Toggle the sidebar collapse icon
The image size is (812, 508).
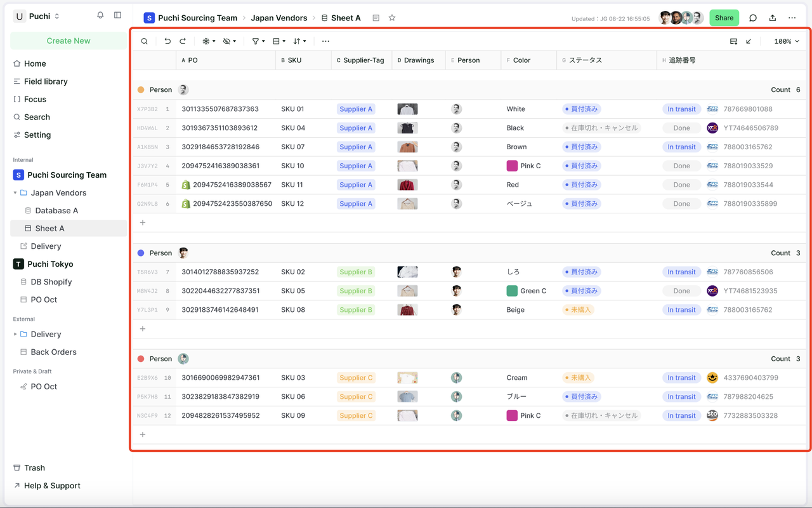117,15
